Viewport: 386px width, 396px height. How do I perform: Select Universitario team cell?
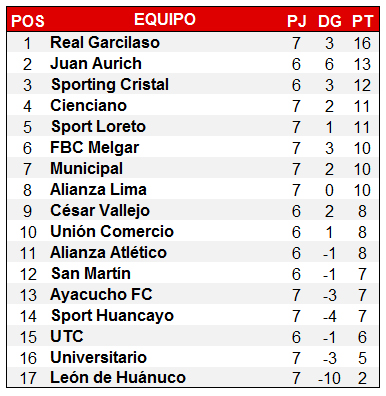98,357
